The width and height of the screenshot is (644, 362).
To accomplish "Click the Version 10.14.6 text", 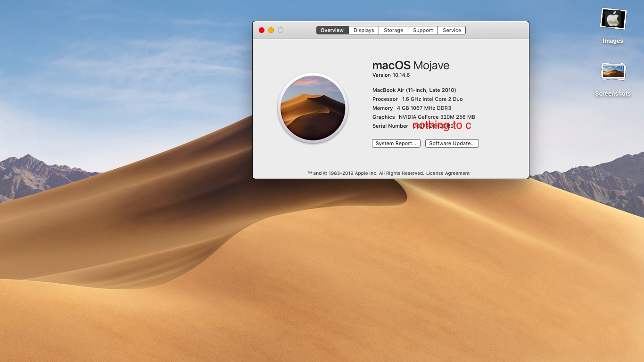I will coord(391,75).
